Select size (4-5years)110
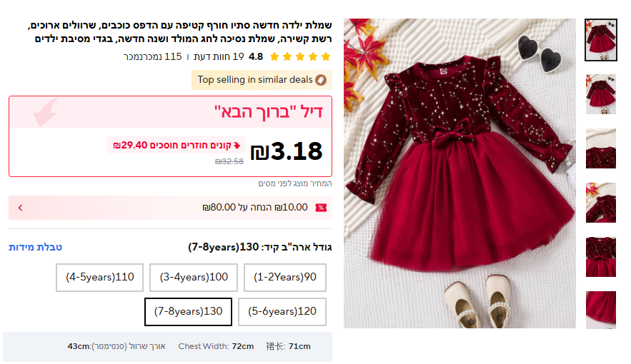The image size is (631, 364). [x=100, y=277]
